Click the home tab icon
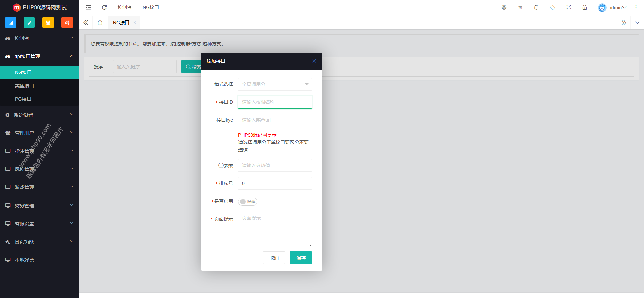 100,23
